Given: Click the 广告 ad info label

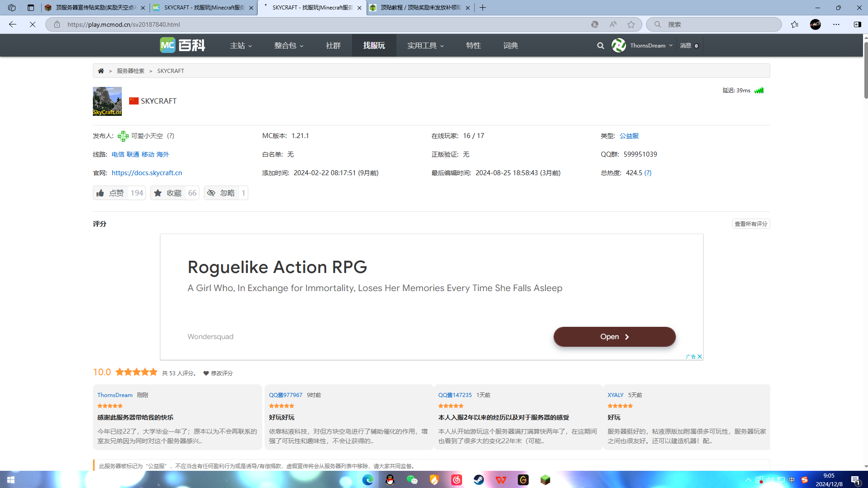Looking at the screenshot, I should pyautogui.click(x=690, y=356).
